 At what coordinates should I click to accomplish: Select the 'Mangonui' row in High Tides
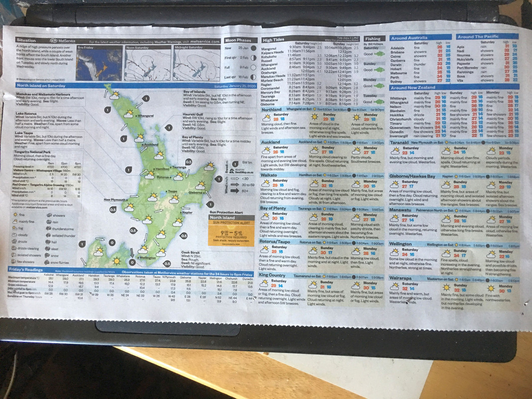(310, 48)
